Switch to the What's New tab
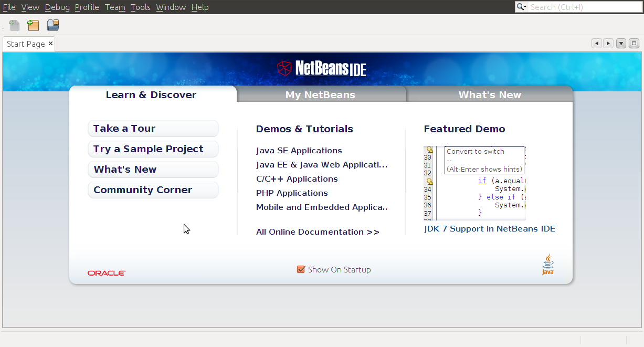Image resolution: width=644 pixels, height=347 pixels. (x=490, y=94)
